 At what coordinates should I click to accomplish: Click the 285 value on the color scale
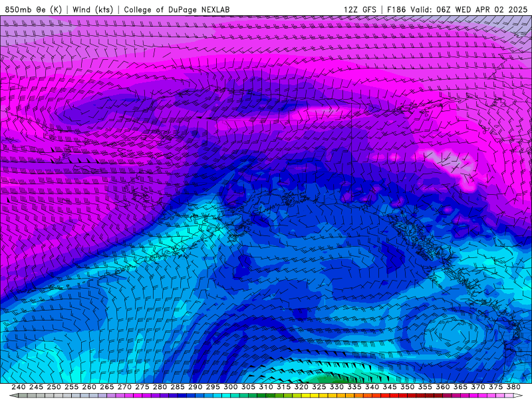point(178,387)
